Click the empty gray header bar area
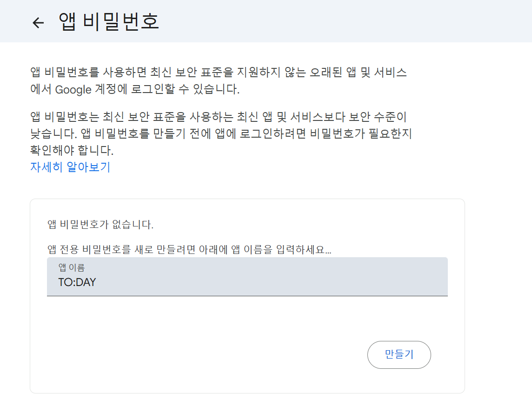The image size is (532, 413). tap(339, 21)
